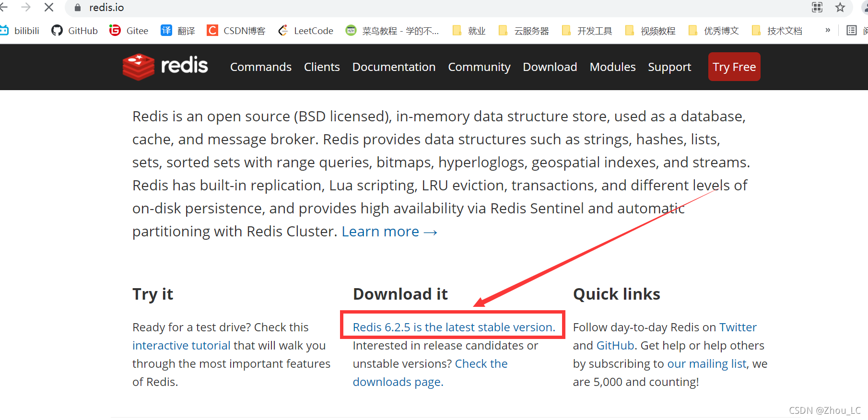Click the browser forward arrow

click(x=26, y=7)
